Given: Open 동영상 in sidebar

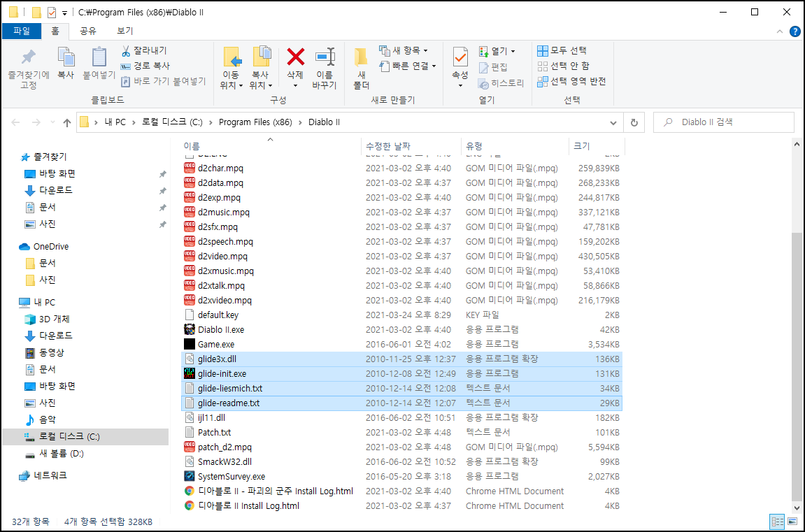Looking at the screenshot, I should pos(51,352).
